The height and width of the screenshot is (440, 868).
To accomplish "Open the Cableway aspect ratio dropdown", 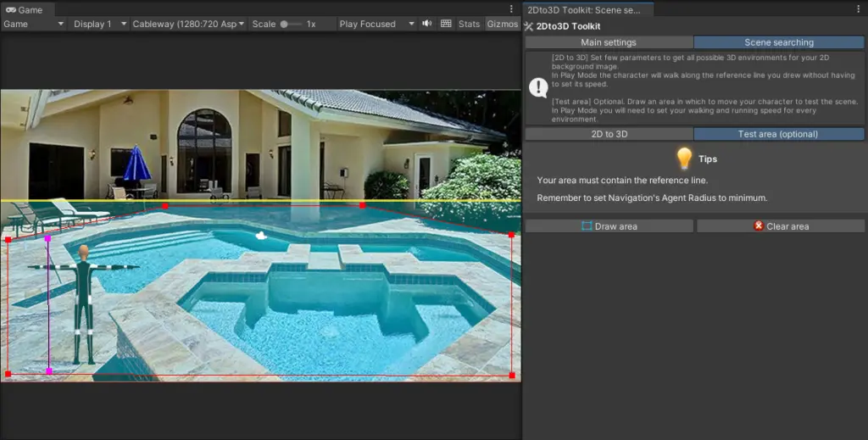I will click(188, 24).
